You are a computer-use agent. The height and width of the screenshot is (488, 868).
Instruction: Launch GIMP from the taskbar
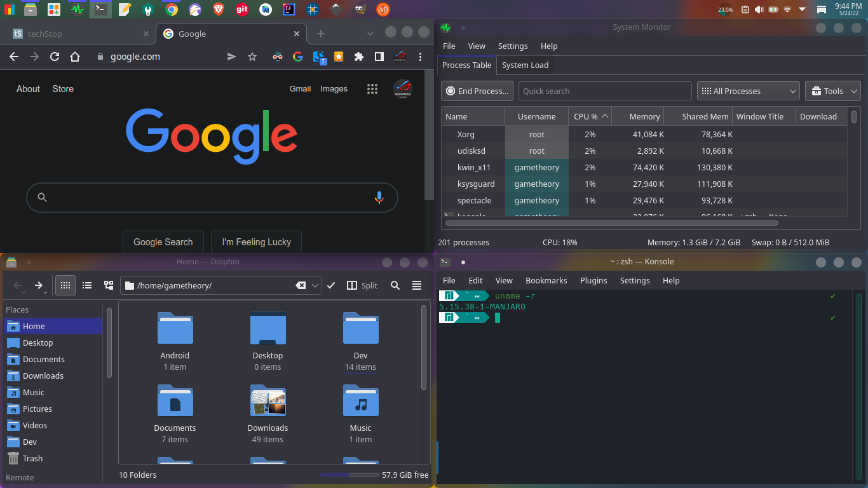(x=359, y=10)
